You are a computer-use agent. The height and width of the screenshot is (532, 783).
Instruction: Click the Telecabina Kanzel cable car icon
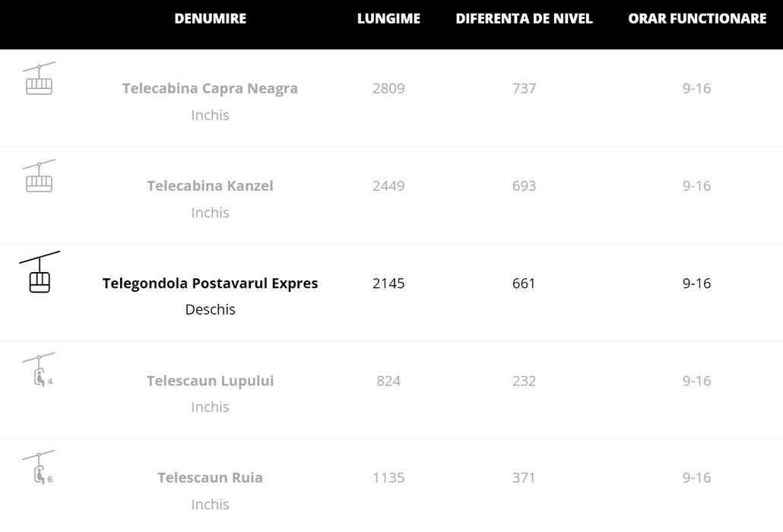click(39, 176)
